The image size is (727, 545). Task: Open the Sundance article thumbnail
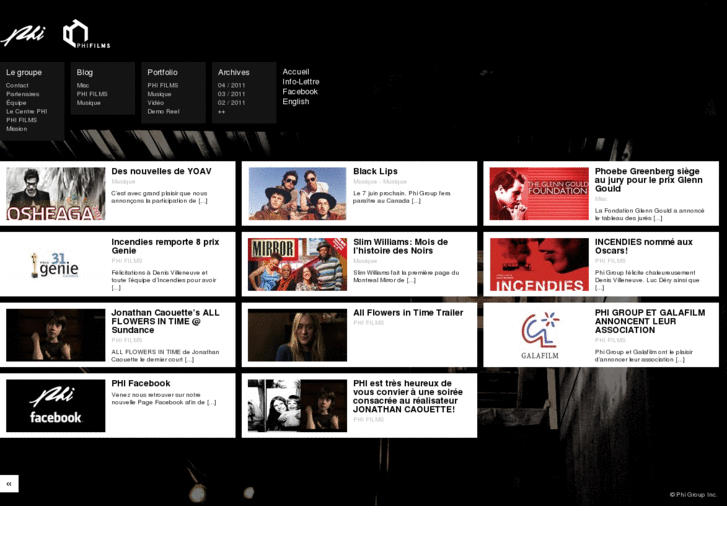click(x=56, y=335)
